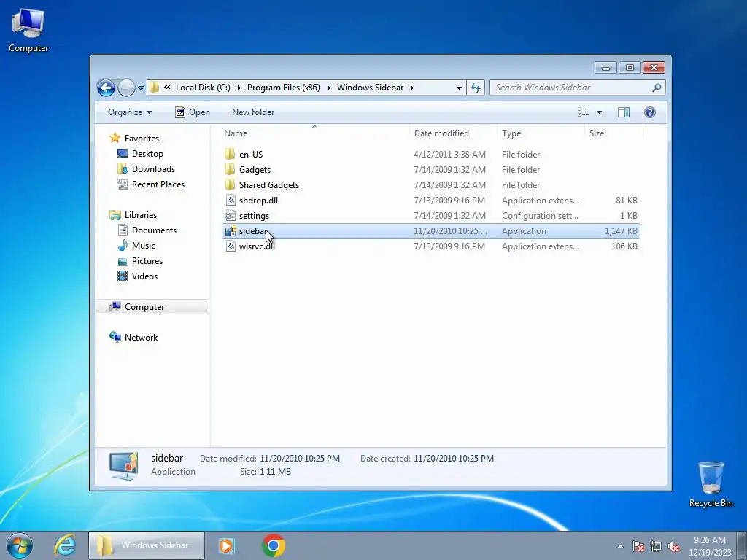This screenshot has width=747, height=560.
Task: Open address bar previous locations dropdown
Action: pos(459,87)
